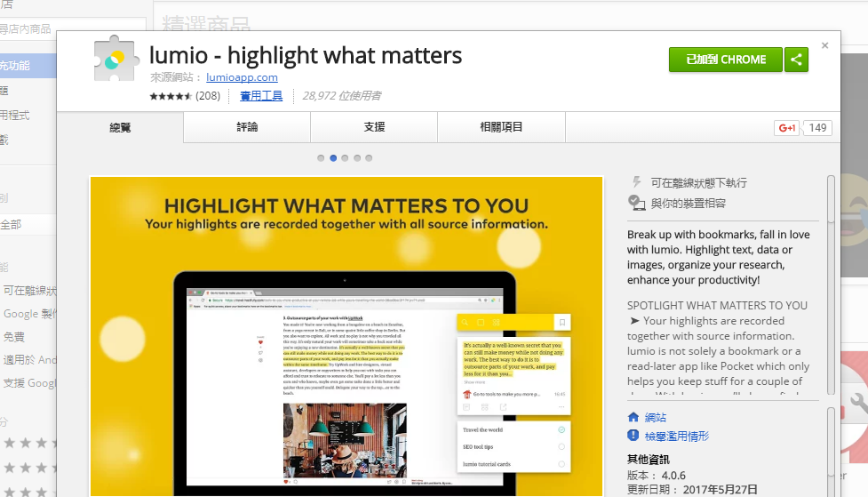Click the (208) review count
Image resolution: width=868 pixels, height=497 pixels.
point(208,96)
